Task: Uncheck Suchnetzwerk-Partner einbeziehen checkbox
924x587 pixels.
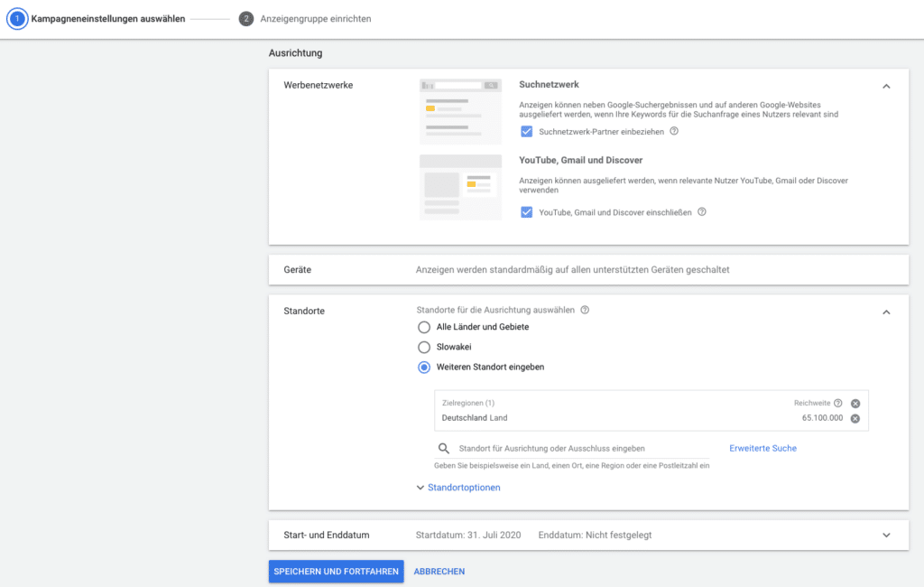Action: tap(527, 132)
